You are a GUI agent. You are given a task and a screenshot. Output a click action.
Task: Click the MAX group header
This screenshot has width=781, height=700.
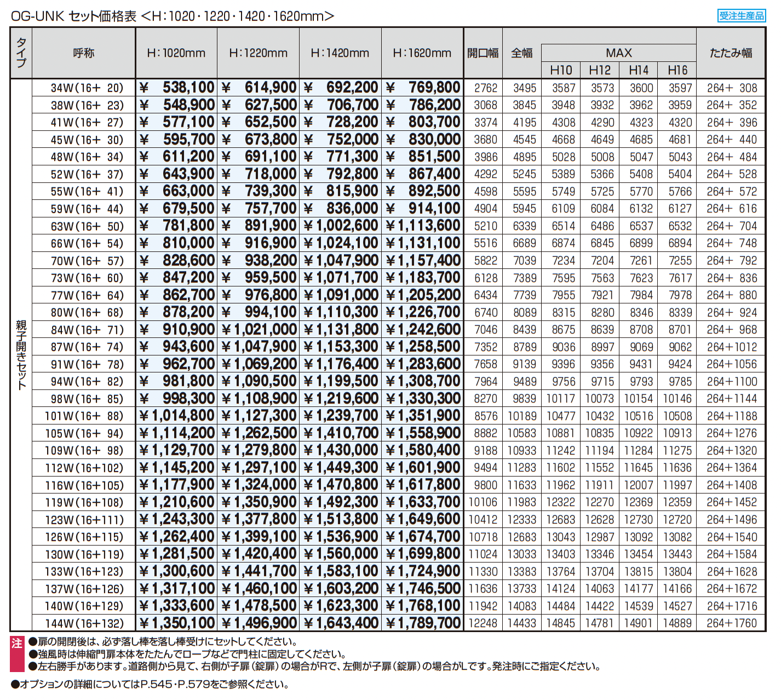pos(619,53)
